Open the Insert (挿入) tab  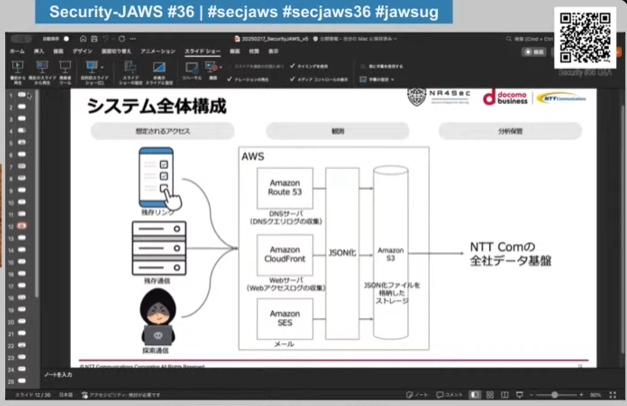[x=39, y=51]
